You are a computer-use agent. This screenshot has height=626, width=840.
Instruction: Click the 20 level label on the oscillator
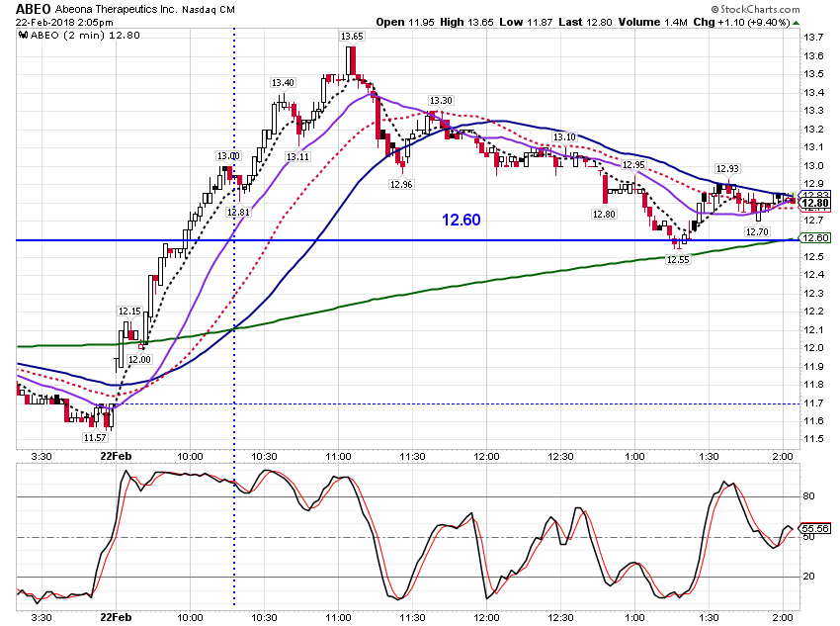(809, 577)
